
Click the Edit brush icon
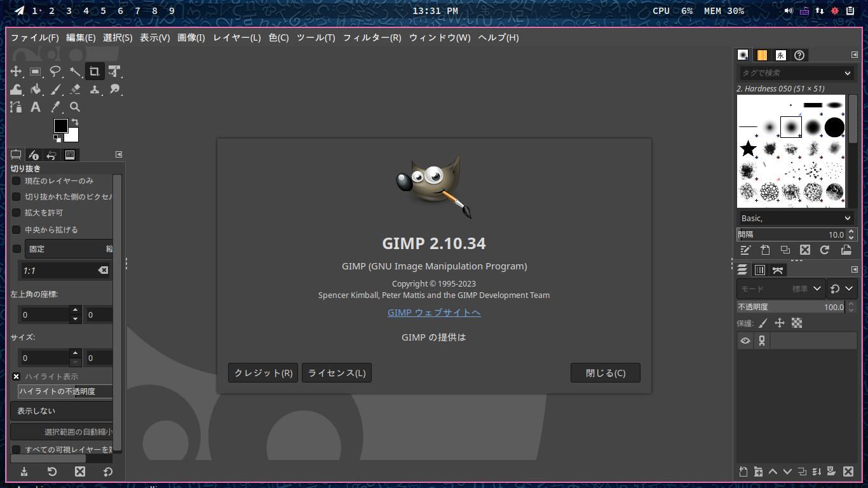tap(746, 250)
